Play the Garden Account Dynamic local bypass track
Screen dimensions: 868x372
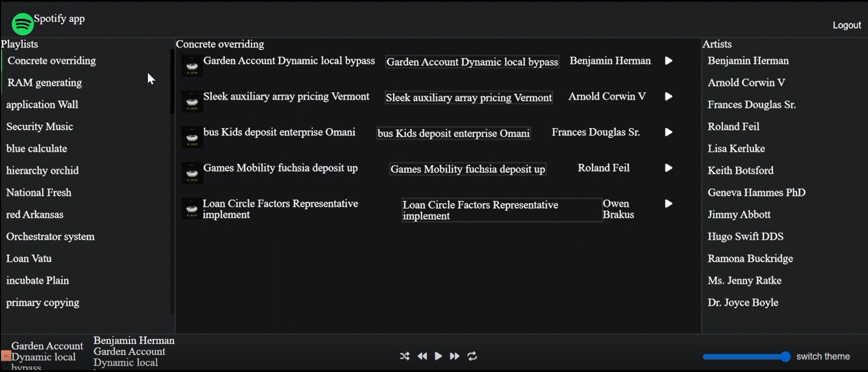(668, 61)
